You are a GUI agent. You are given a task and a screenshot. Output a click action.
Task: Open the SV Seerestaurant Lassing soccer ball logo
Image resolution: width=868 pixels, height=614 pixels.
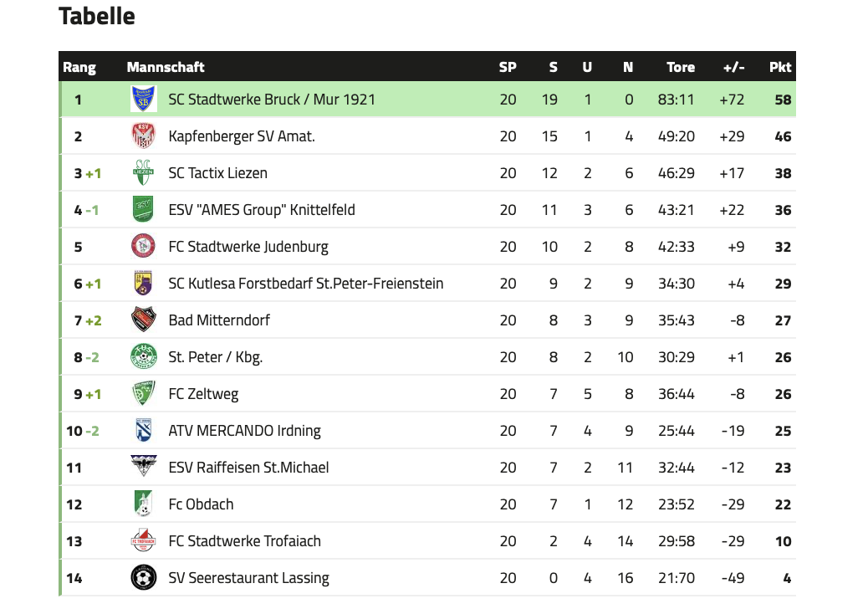point(143,577)
